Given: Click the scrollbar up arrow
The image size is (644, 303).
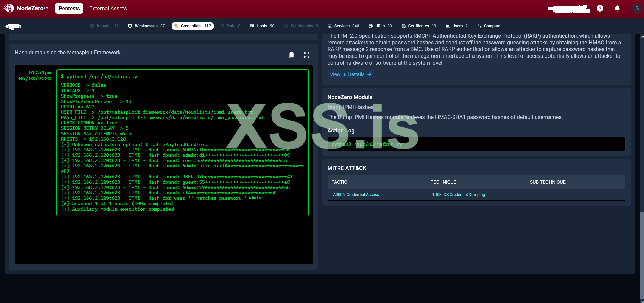Looking at the screenshot, I should 642,36.
